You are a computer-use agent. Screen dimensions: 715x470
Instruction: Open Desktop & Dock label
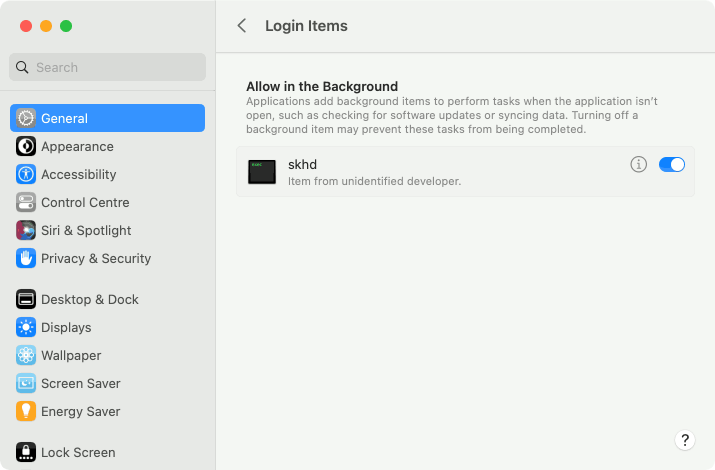[90, 300]
